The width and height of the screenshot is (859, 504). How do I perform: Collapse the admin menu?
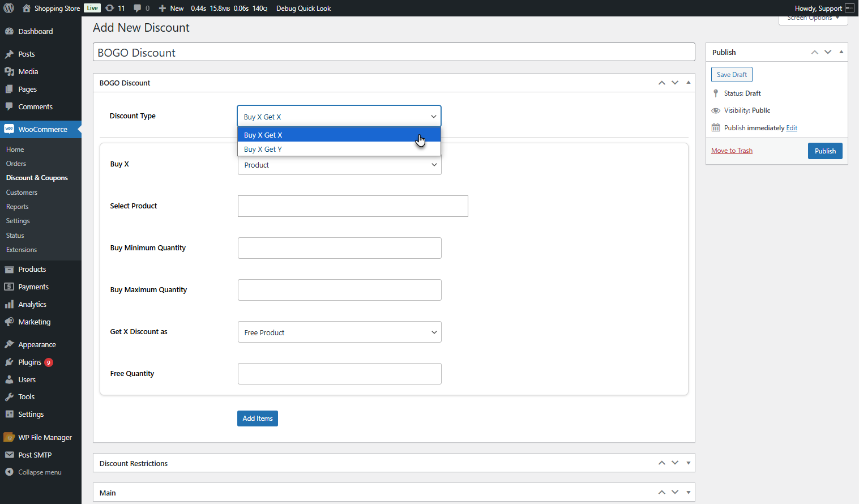click(x=41, y=472)
